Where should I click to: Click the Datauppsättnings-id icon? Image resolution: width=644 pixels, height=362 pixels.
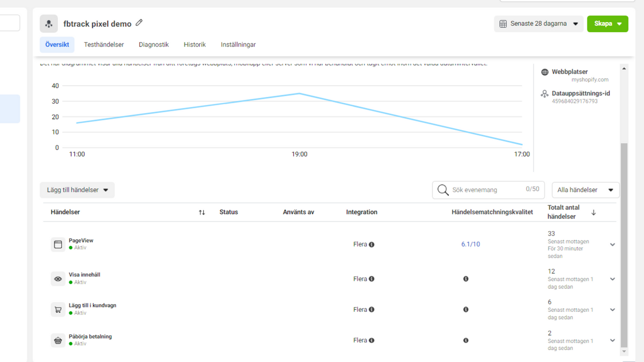click(x=544, y=94)
